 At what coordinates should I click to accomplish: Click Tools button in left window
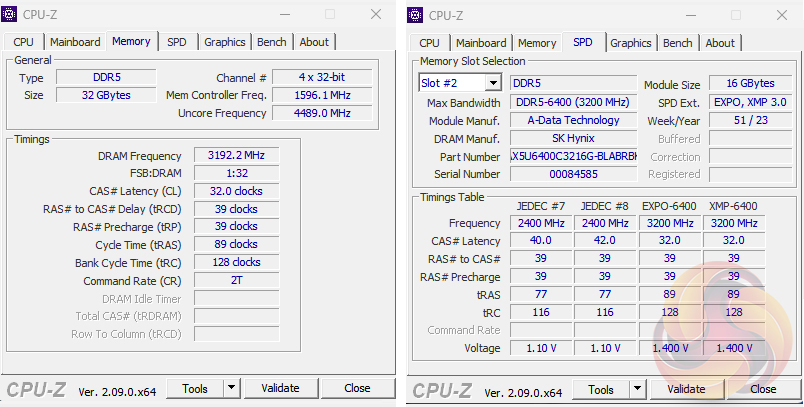click(x=195, y=389)
